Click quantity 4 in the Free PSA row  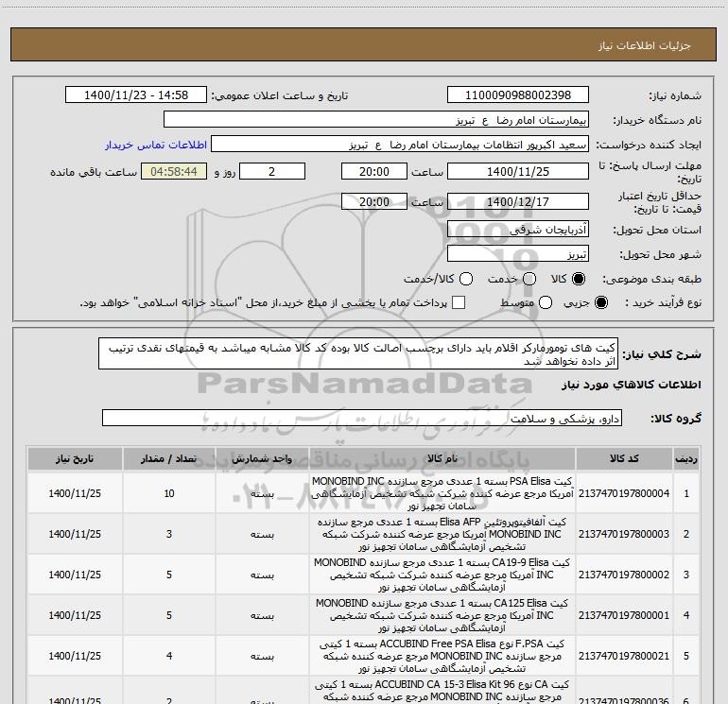[169, 656]
